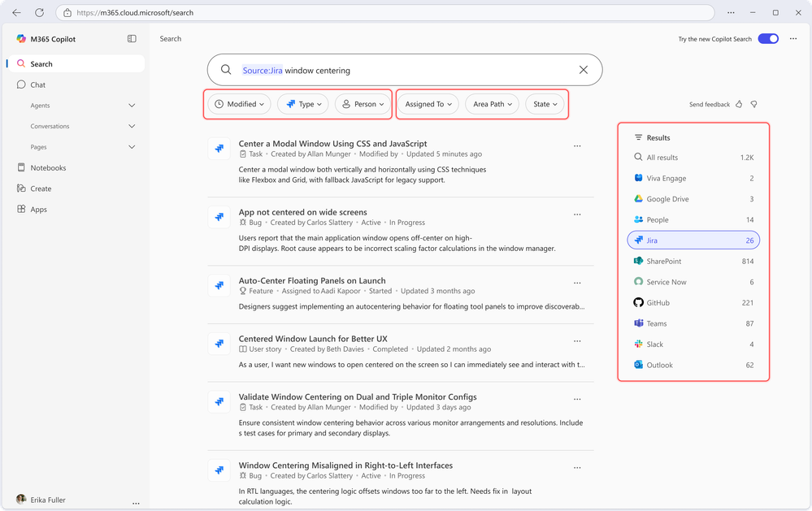Viewport: 812px width, 511px height.
Task: Filter results by Slack
Action: 693,344
